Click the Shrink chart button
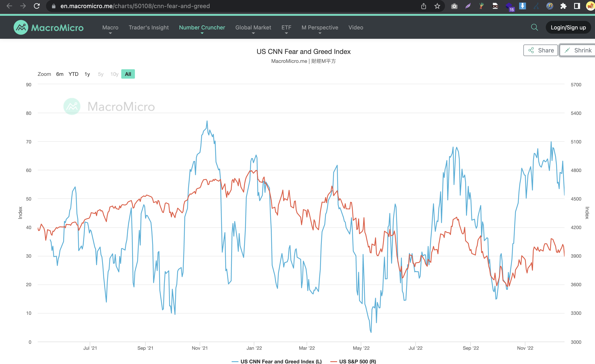 point(578,50)
